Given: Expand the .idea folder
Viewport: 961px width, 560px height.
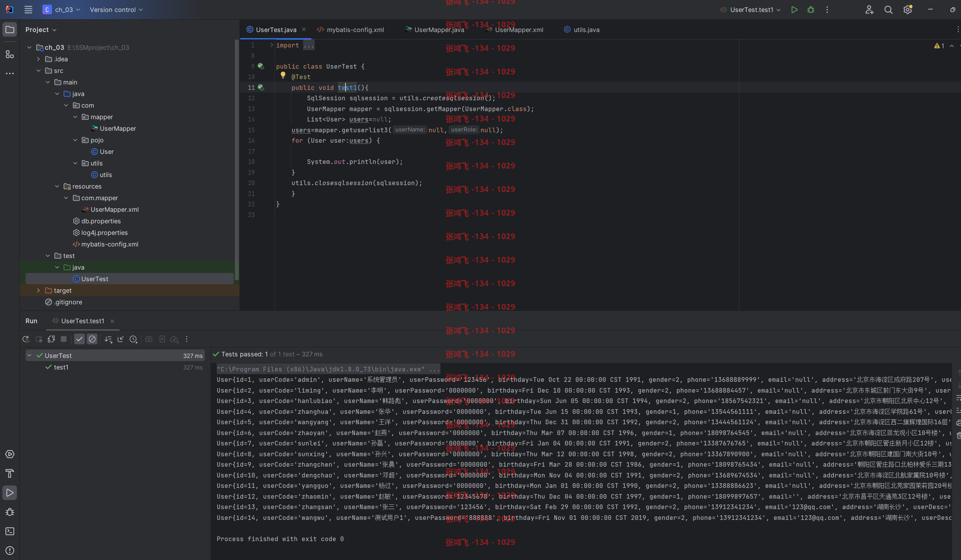Looking at the screenshot, I should pos(38,59).
